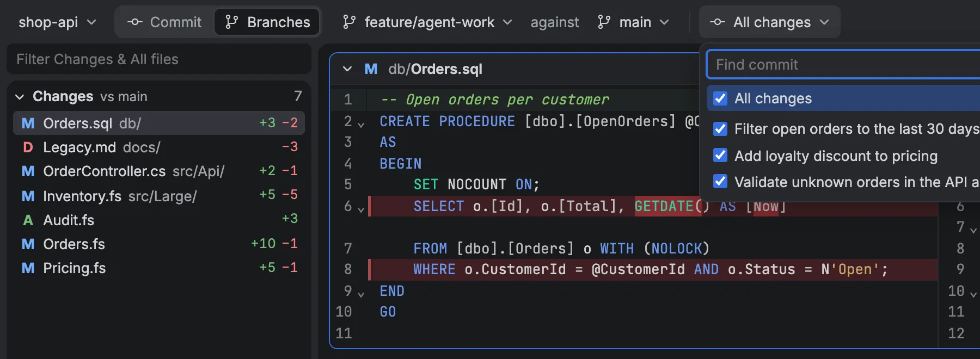Click M status icon of Inventory.fs

click(28, 196)
